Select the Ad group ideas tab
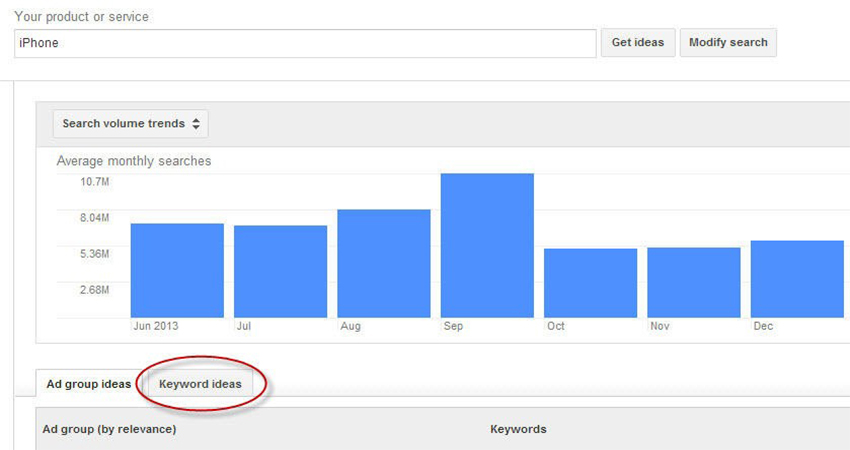This screenshot has width=850, height=450. [89, 384]
